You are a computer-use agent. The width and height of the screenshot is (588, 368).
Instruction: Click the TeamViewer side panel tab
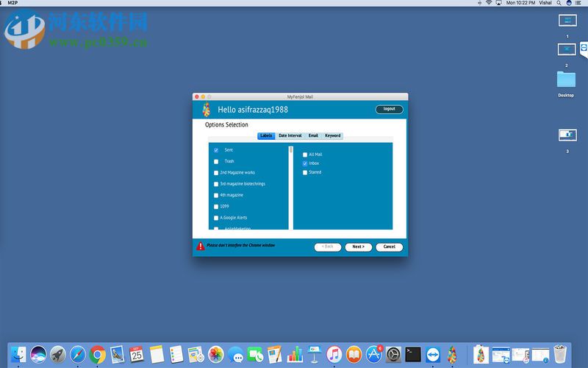point(584,49)
